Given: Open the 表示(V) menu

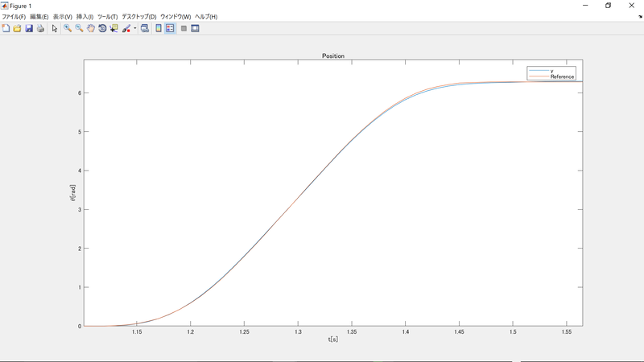Looking at the screenshot, I should [63, 17].
